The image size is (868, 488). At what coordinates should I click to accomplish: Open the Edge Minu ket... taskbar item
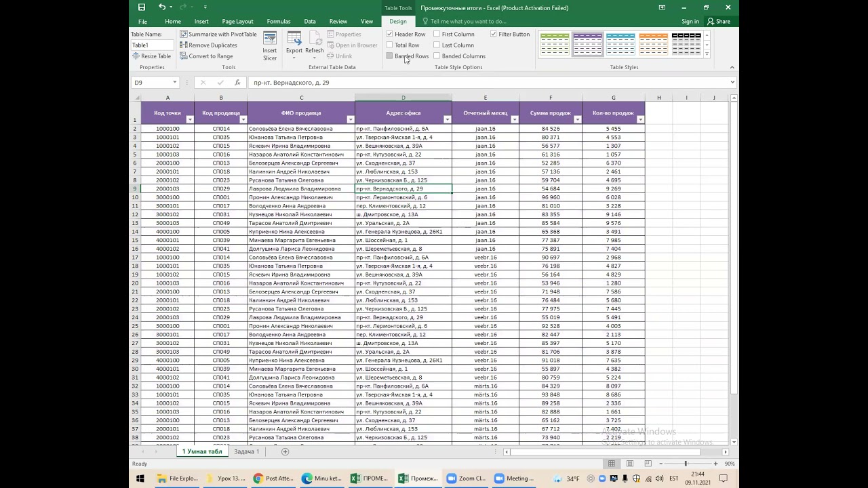323,479
